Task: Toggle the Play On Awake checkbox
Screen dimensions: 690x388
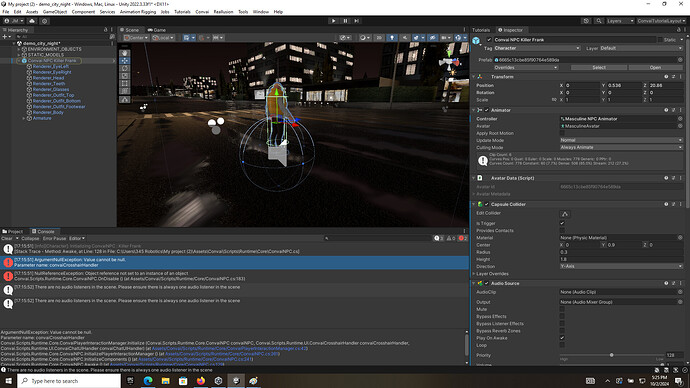Action: point(562,338)
